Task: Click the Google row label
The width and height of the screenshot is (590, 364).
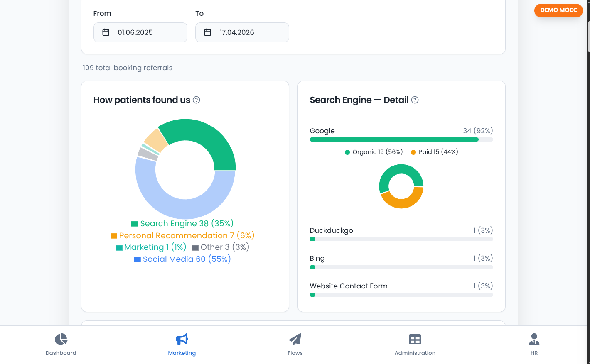Action: click(x=322, y=131)
